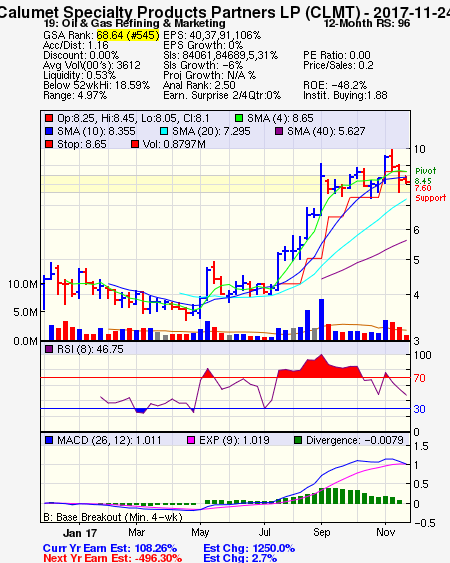Click the Price/Sales: 0.2 entry
450x563 pixels.
338,65
